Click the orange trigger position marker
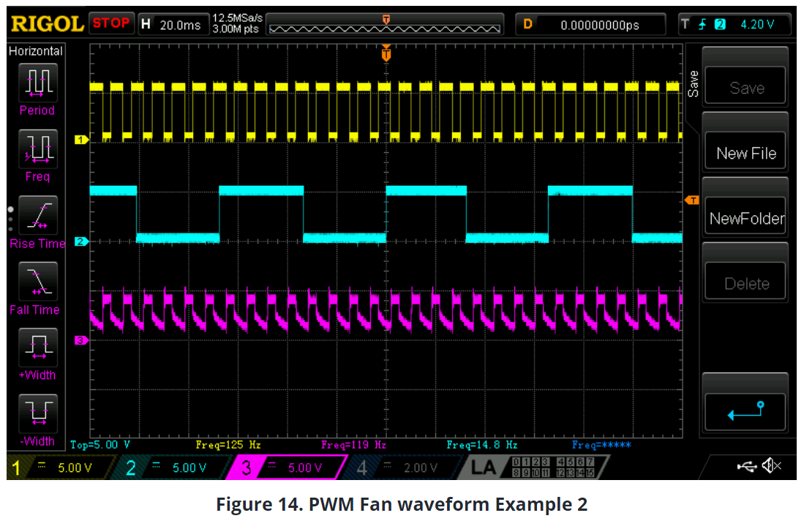 386,53
